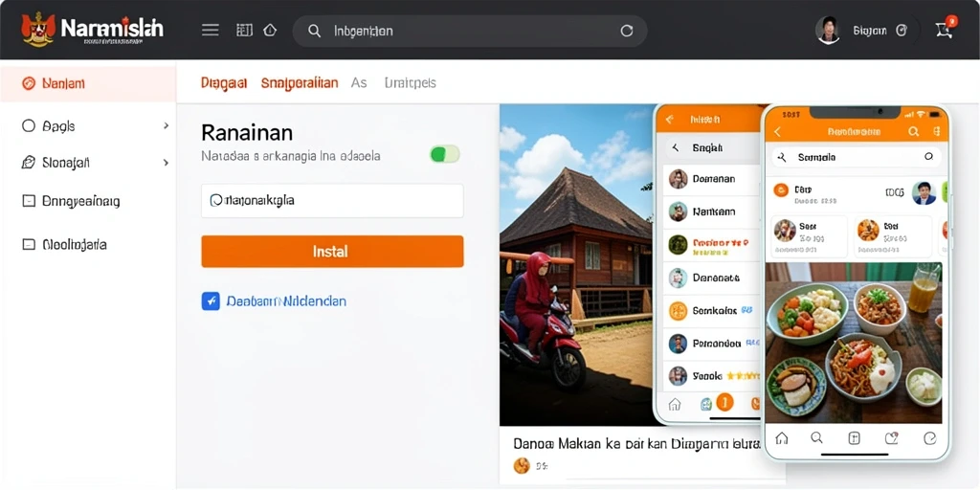Click the grid panel icon beside hamburger

point(244,30)
